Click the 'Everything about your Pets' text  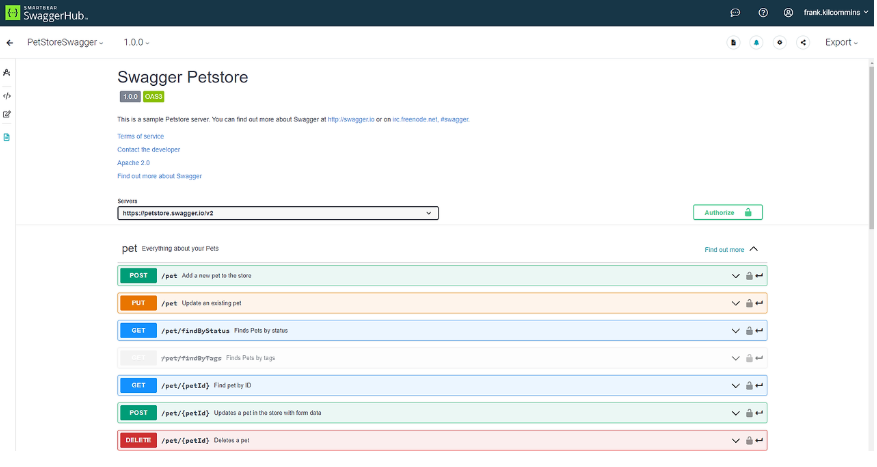pyautogui.click(x=180, y=249)
